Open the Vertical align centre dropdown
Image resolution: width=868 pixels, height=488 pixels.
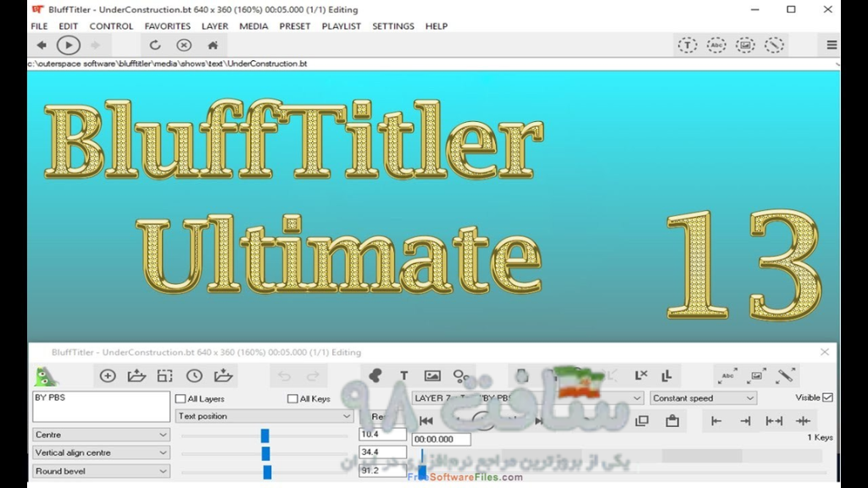(x=101, y=452)
